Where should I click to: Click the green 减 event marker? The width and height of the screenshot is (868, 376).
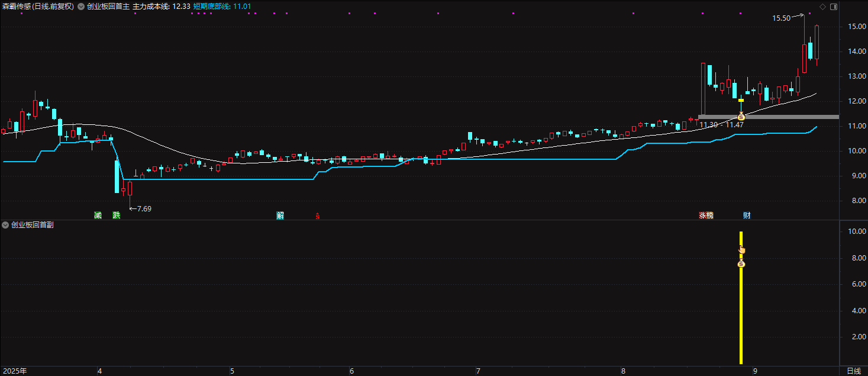(98, 216)
